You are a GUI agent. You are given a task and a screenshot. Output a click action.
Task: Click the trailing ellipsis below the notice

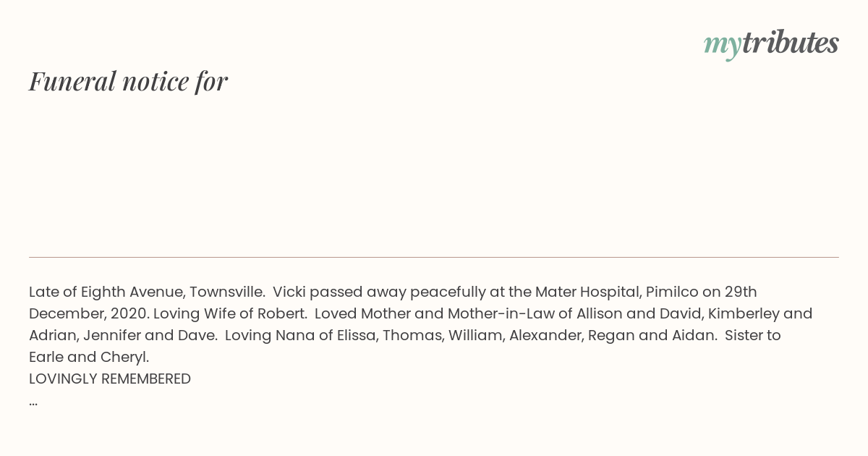tap(33, 402)
